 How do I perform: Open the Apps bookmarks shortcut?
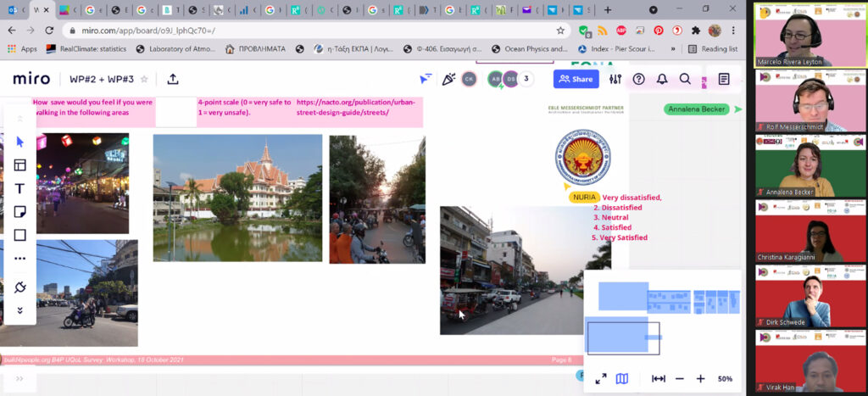point(23,48)
